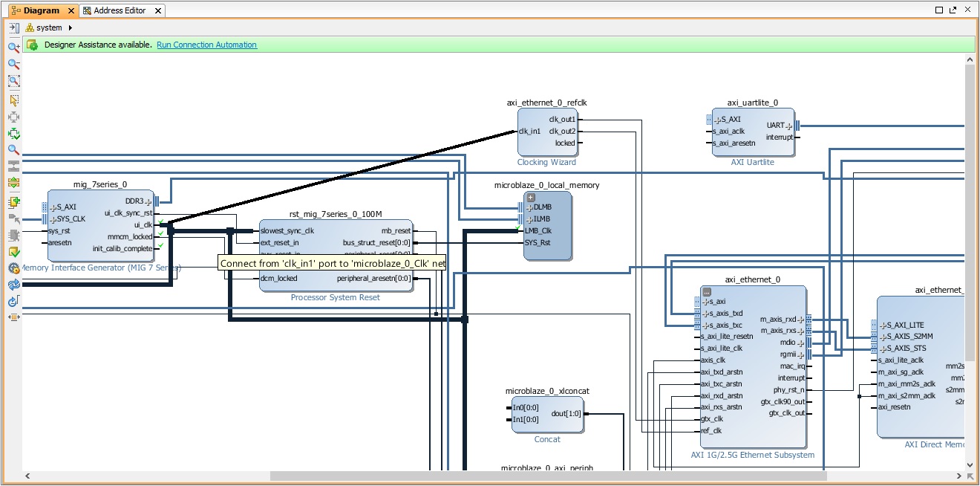Screen dimensions: 980x486
Task: Expand the ILMB interface pin
Action: pos(531,218)
